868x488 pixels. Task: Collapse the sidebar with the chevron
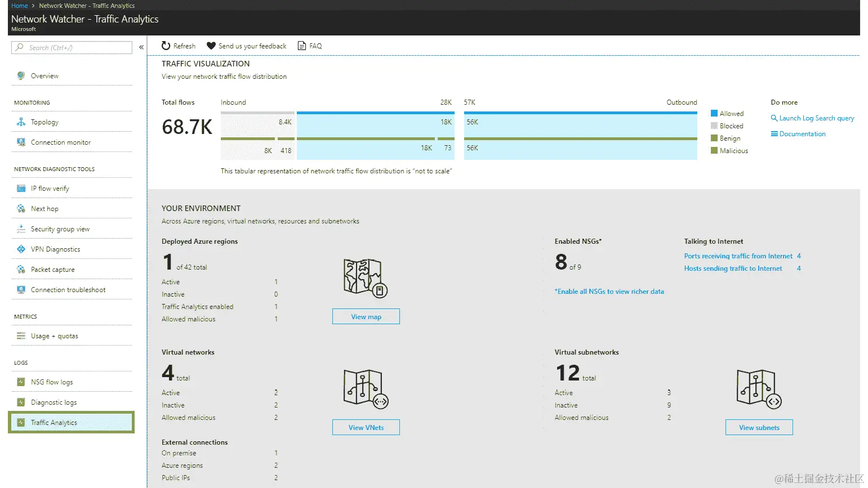click(141, 47)
